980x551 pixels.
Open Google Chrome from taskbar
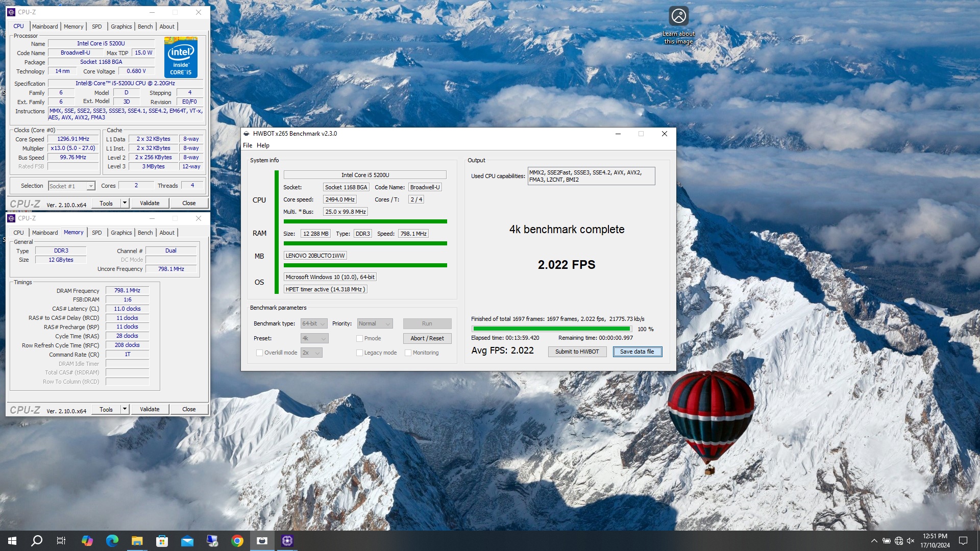pos(237,541)
